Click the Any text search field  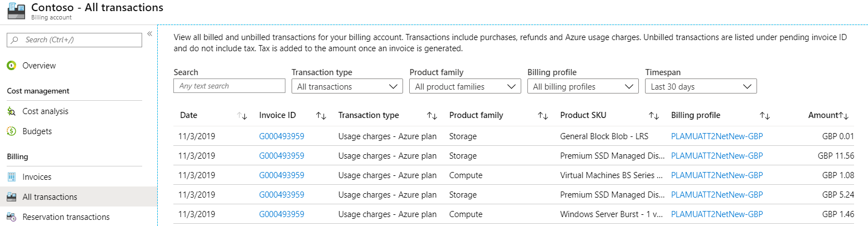pyautogui.click(x=229, y=86)
